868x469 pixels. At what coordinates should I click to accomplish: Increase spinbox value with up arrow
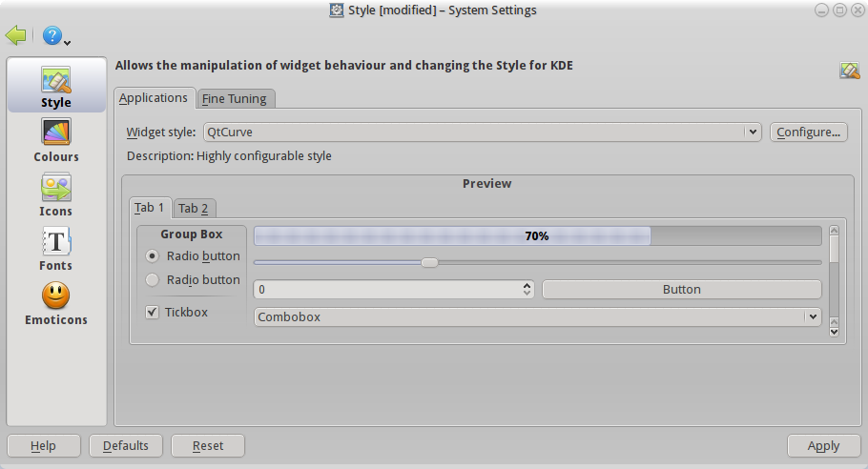click(527, 285)
